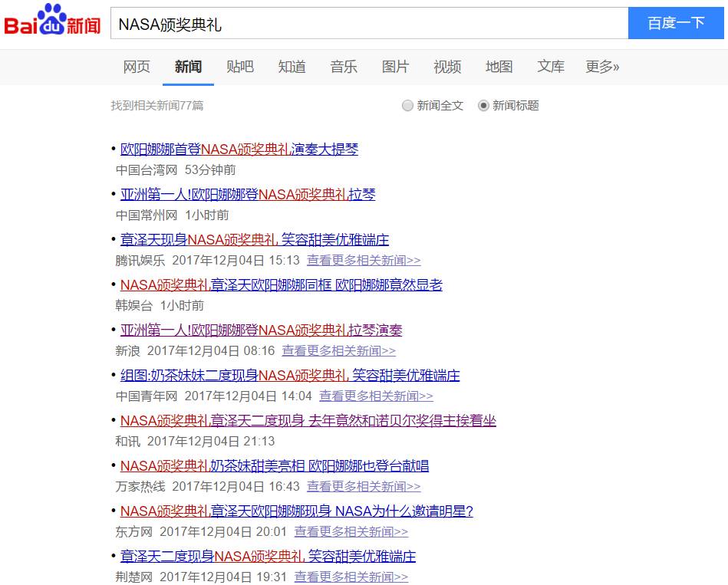728x585 pixels.
Task: Select the 新闻 tab
Action: point(188,67)
